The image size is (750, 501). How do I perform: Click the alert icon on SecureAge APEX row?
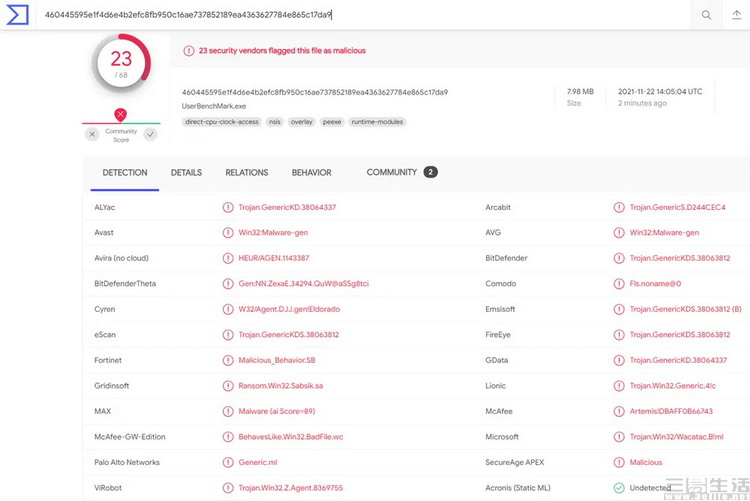click(x=619, y=462)
